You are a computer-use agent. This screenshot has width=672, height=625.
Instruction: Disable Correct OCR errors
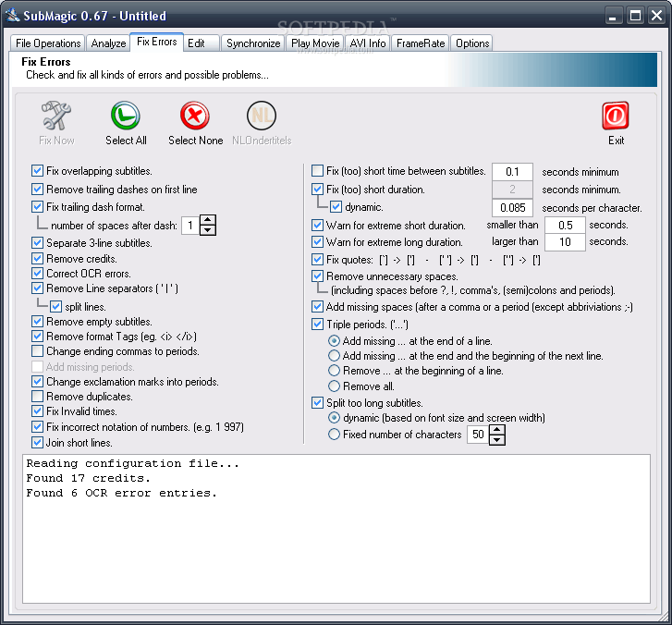pyautogui.click(x=37, y=273)
